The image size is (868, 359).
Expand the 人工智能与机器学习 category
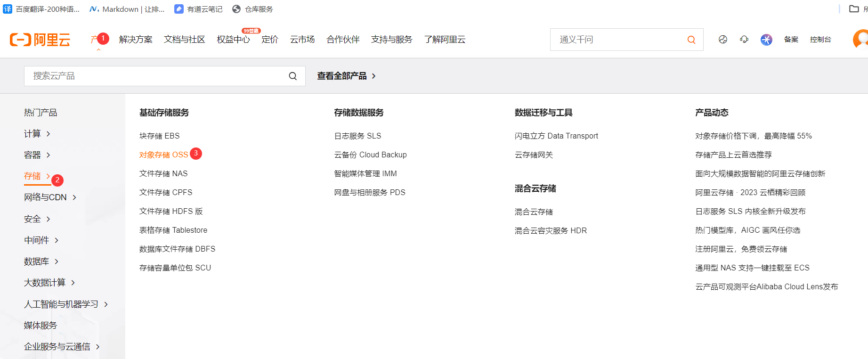(x=66, y=304)
